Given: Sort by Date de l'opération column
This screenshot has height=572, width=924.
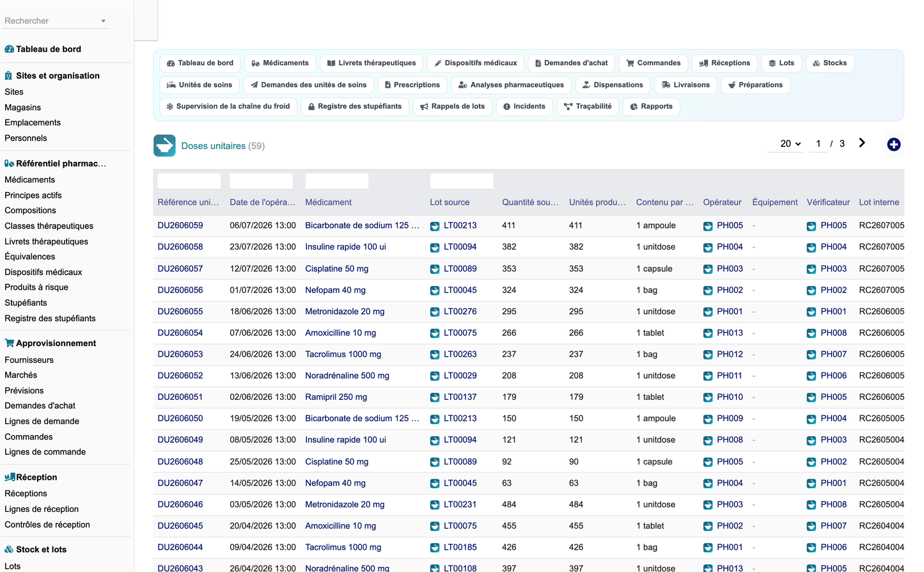Looking at the screenshot, I should pos(263,202).
